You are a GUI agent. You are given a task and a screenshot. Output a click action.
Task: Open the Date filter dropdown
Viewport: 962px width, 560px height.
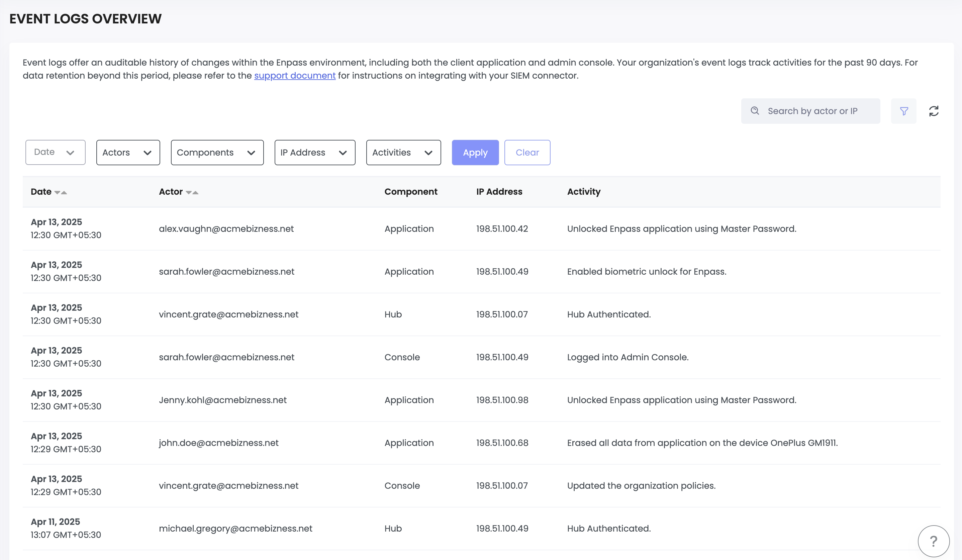(55, 152)
